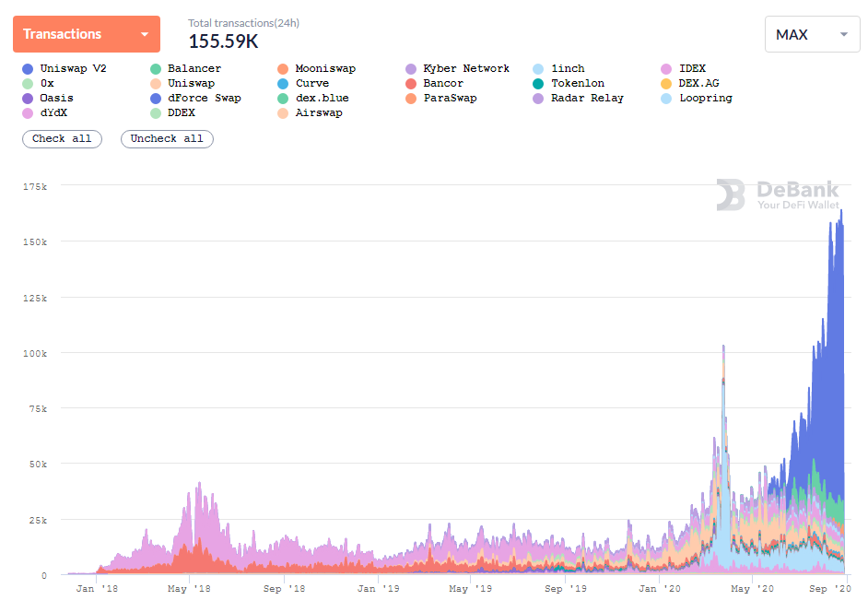Click the pink dot beside dYdX

tap(28, 113)
